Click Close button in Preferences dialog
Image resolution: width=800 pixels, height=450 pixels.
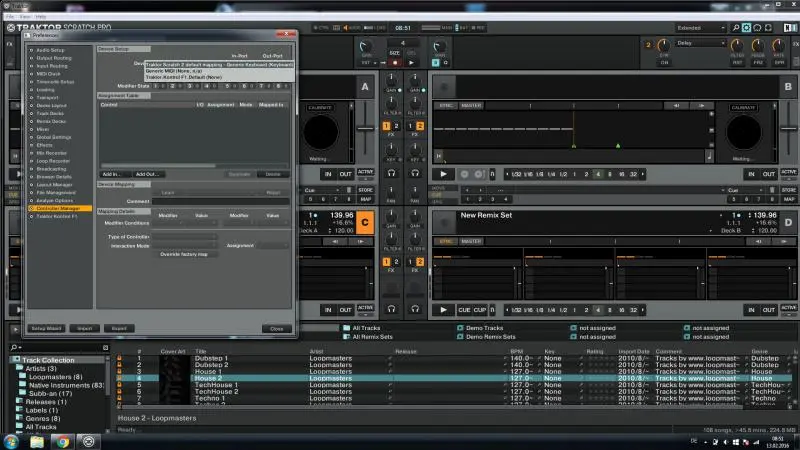click(x=276, y=328)
